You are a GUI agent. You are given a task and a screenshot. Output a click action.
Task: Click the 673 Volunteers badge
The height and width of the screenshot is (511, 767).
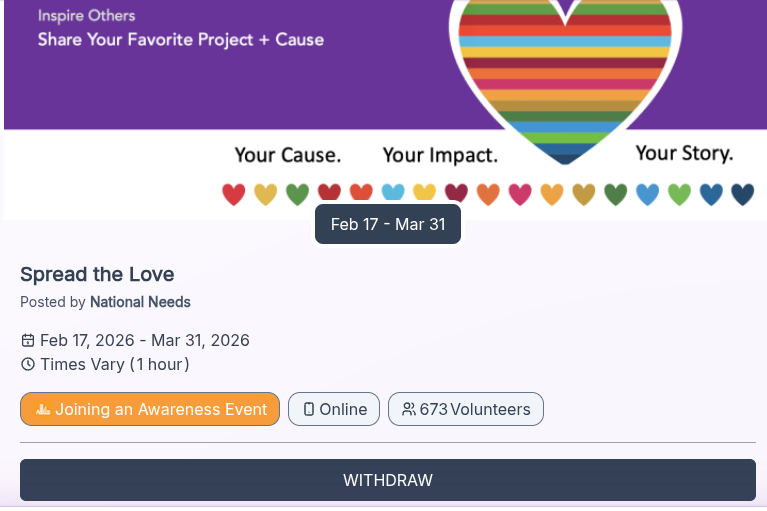(466, 409)
